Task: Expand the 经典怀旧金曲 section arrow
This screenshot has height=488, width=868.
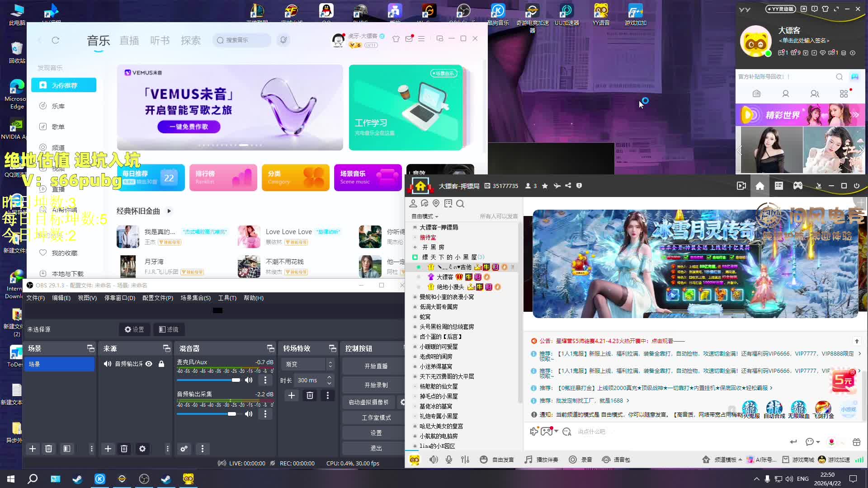Action: 169,211
